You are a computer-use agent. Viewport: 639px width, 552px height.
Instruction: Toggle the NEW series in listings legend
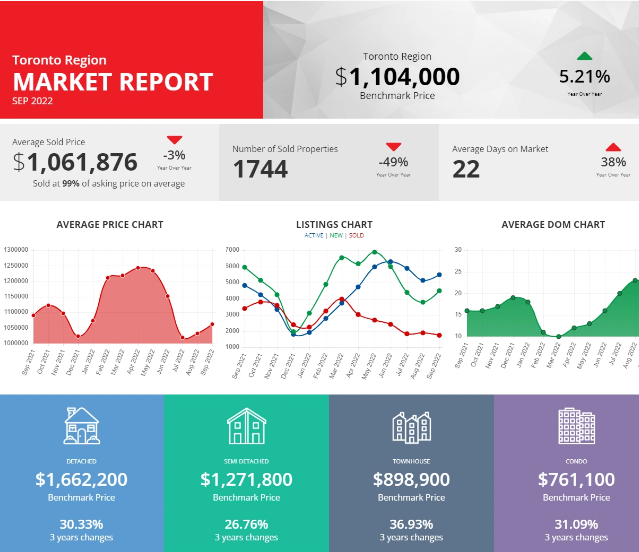click(335, 235)
